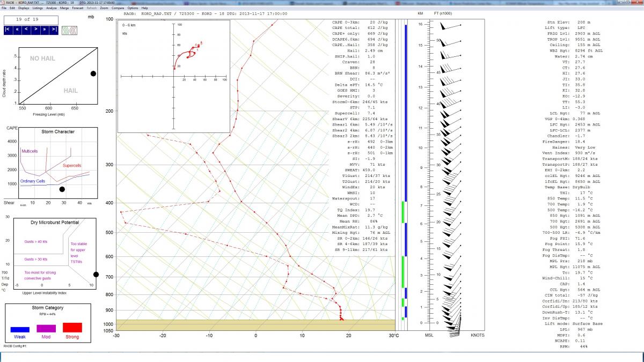The height and width of the screenshot is (362, 644).
Task: Click the '19 of 19' sounding counter field
Action: 31,19
